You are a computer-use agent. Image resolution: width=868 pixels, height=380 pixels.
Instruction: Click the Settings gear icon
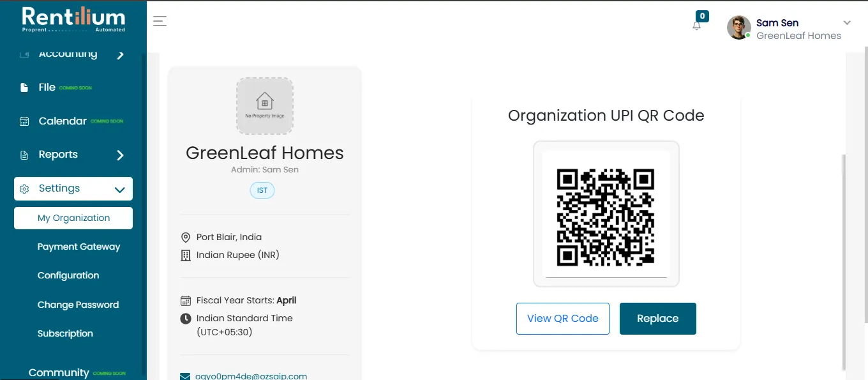(24, 189)
